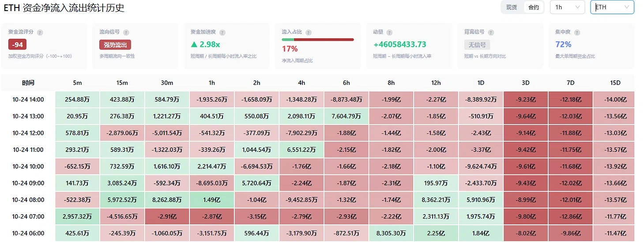
Task: Click the 12h column header
Action: [436, 83]
